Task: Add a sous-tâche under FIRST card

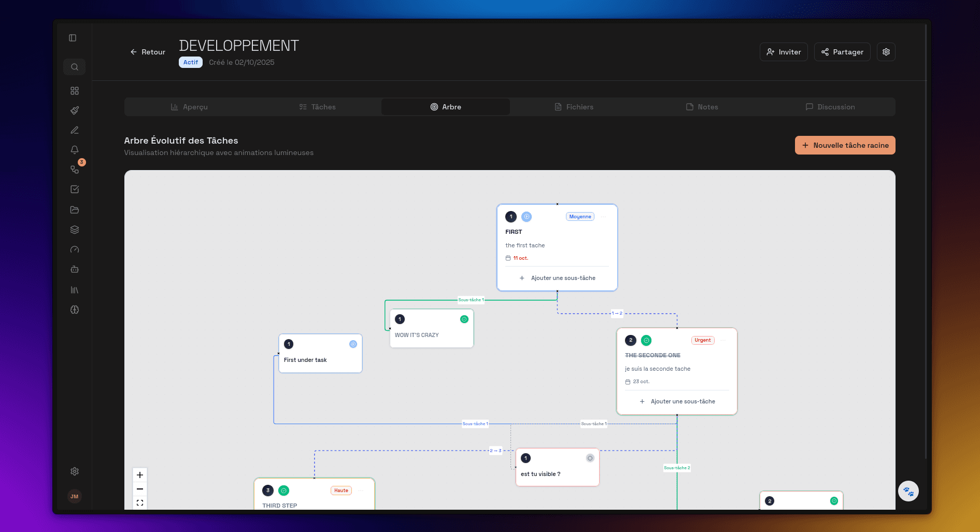Action: 557,278
